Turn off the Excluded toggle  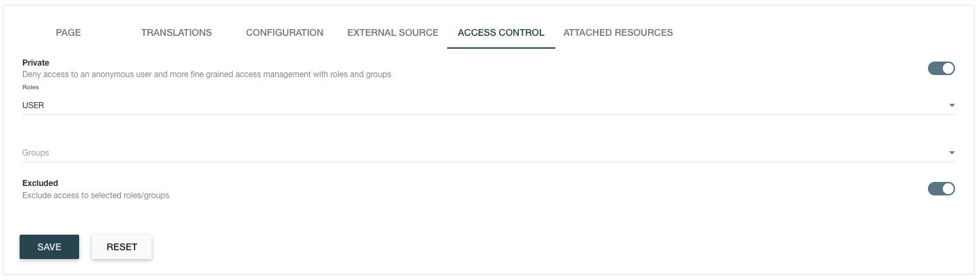click(x=941, y=189)
